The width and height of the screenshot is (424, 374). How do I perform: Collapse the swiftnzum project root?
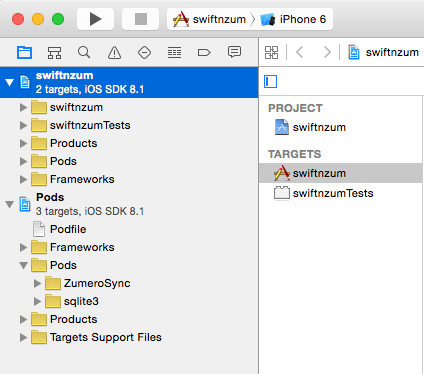click(x=9, y=82)
